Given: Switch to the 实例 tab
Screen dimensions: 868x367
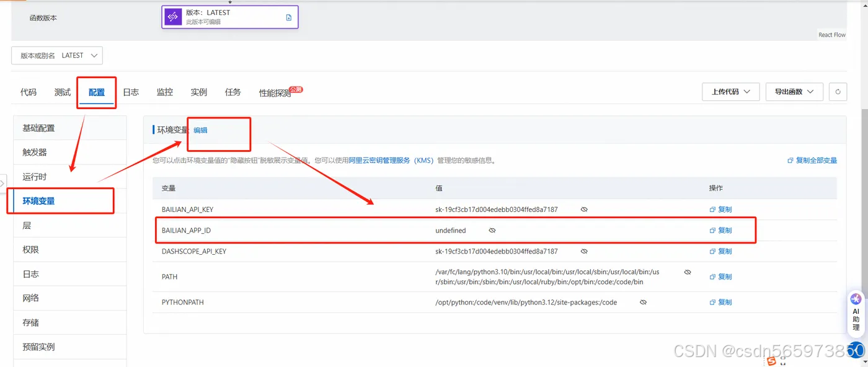Looking at the screenshot, I should click(x=199, y=92).
